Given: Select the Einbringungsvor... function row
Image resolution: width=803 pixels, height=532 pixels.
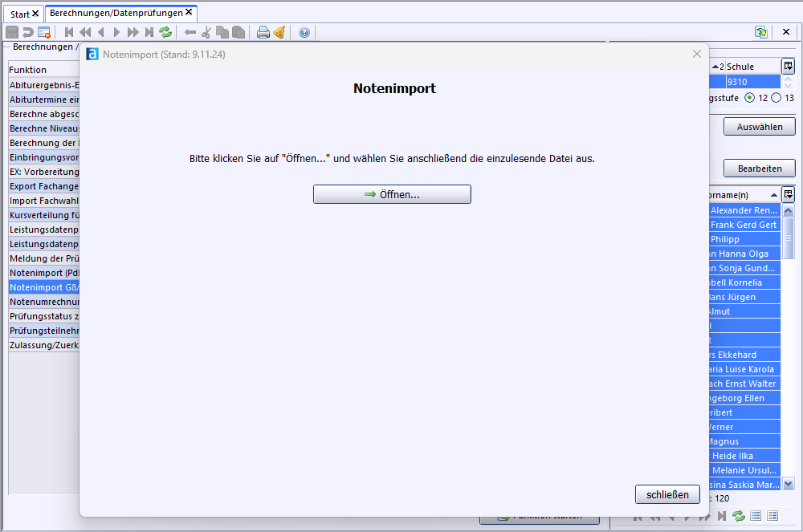Looking at the screenshot, I should click(x=44, y=157).
